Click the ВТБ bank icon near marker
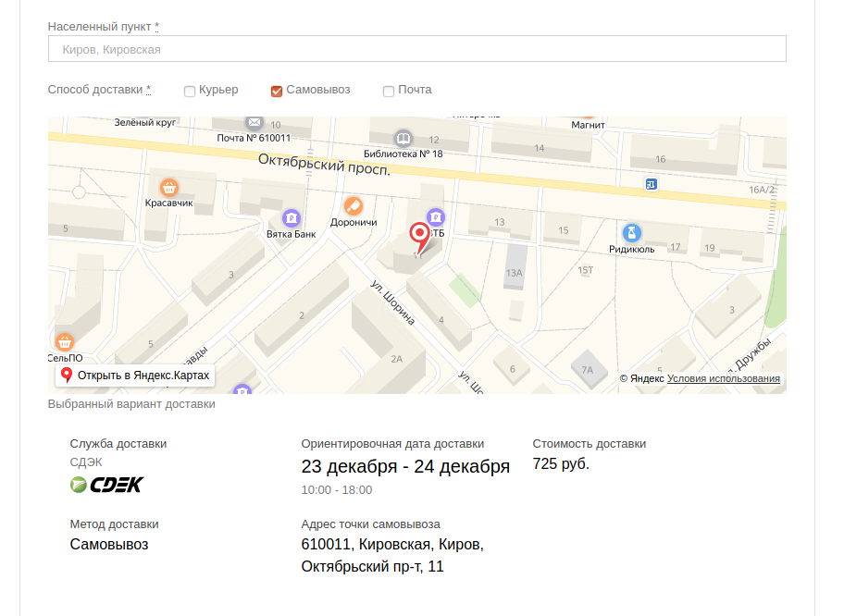The image size is (844, 616). (x=435, y=218)
